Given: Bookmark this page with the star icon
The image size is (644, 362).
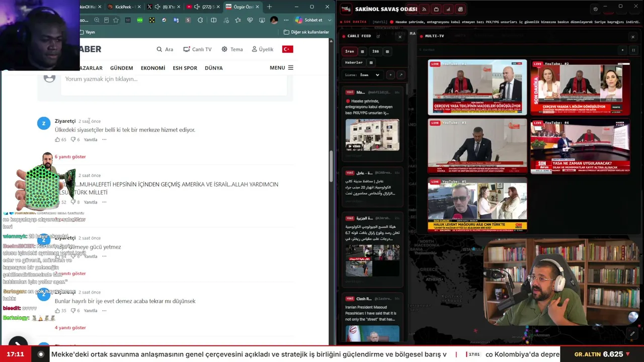Looking at the screenshot, I should [116, 20].
